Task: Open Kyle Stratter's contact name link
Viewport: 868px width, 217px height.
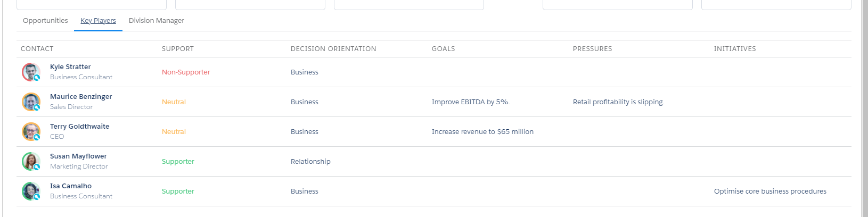Action: (x=70, y=67)
